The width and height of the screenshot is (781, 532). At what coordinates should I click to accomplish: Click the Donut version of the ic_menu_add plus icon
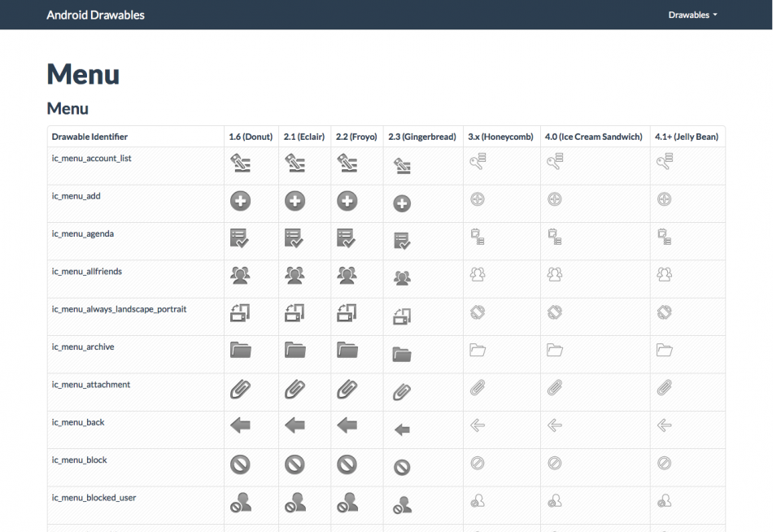pyautogui.click(x=240, y=200)
